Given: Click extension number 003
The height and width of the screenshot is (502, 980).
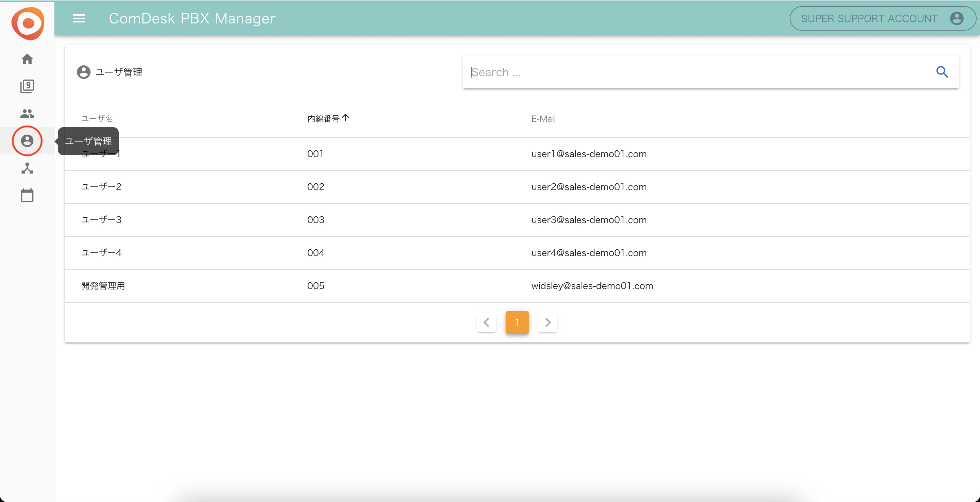Looking at the screenshot, I should pyautogui.click(x=316, y=220).
